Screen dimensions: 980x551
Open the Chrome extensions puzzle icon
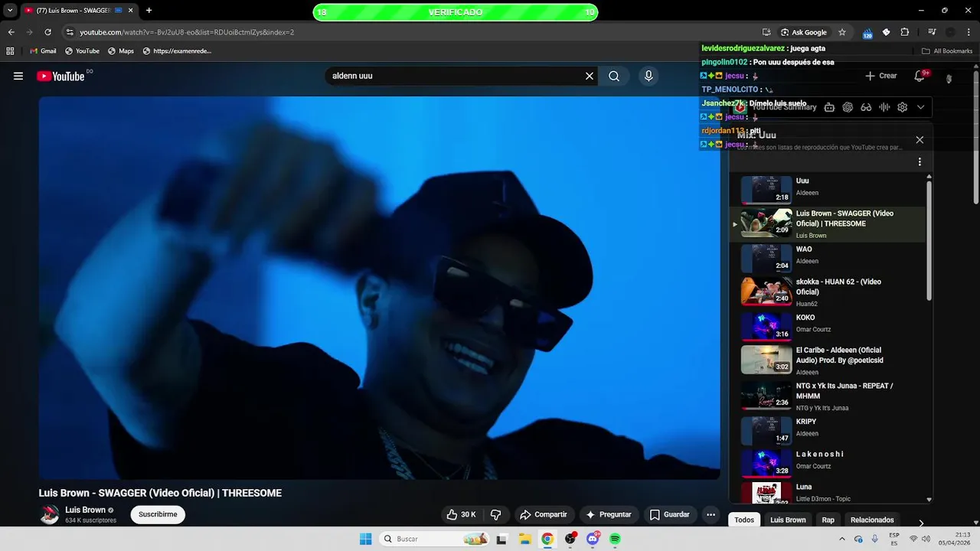pyautogui.click(x=904, y=32)
